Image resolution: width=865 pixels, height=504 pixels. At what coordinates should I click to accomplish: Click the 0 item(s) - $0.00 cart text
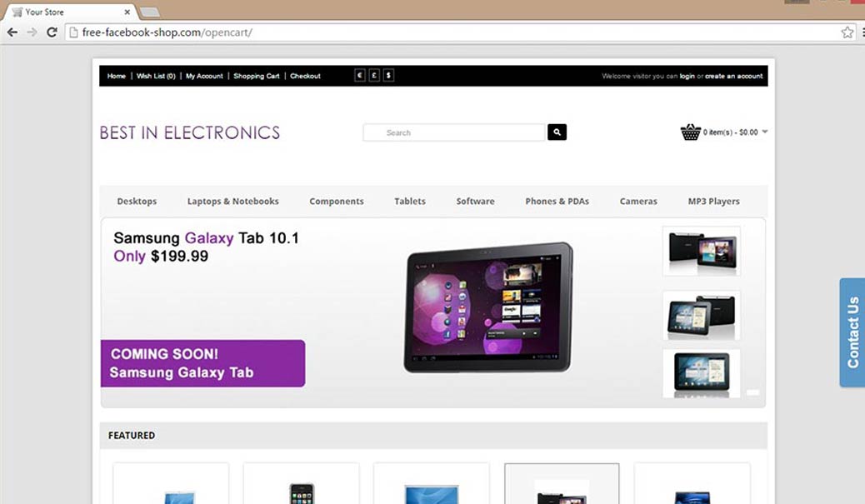tap(730, 132)
